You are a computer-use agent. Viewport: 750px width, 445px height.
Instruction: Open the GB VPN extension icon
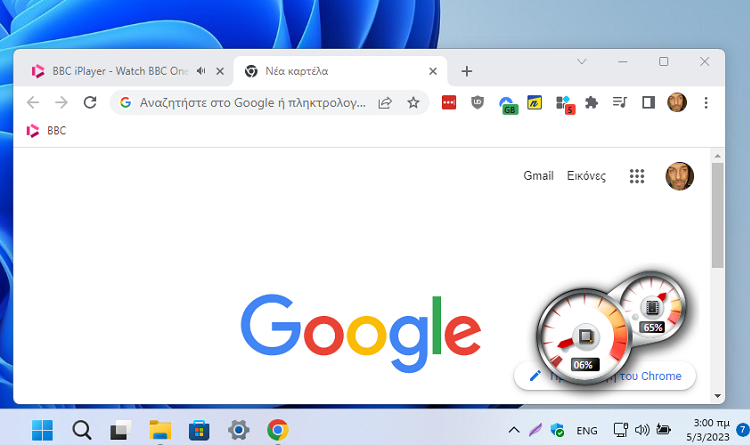tap(508, 105)
